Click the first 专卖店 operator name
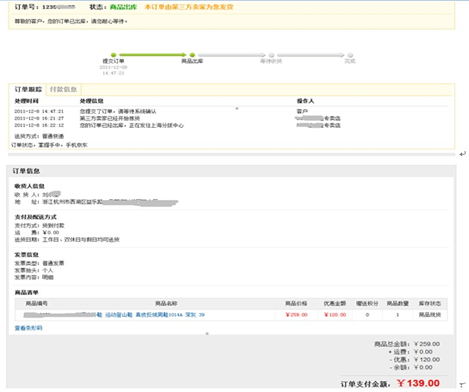This screenshot has height=392, width=469. click(x=318, y=118)
